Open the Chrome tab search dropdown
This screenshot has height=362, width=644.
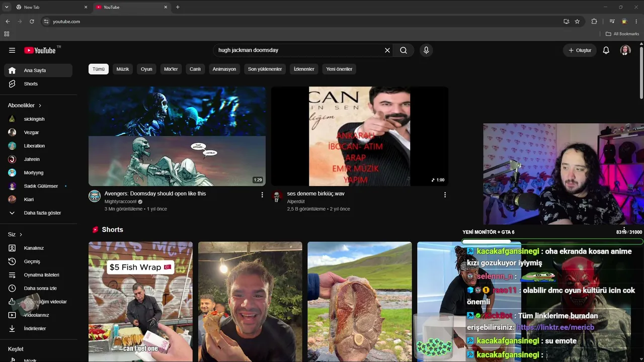pyautogui.click(x=7, y=7)
